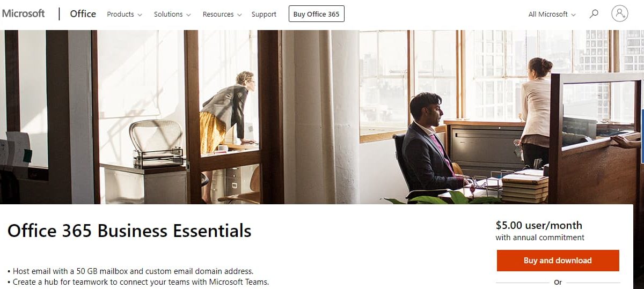Expand the Resources dropdown menu
The image size is (644, 289).
point(222,14)
